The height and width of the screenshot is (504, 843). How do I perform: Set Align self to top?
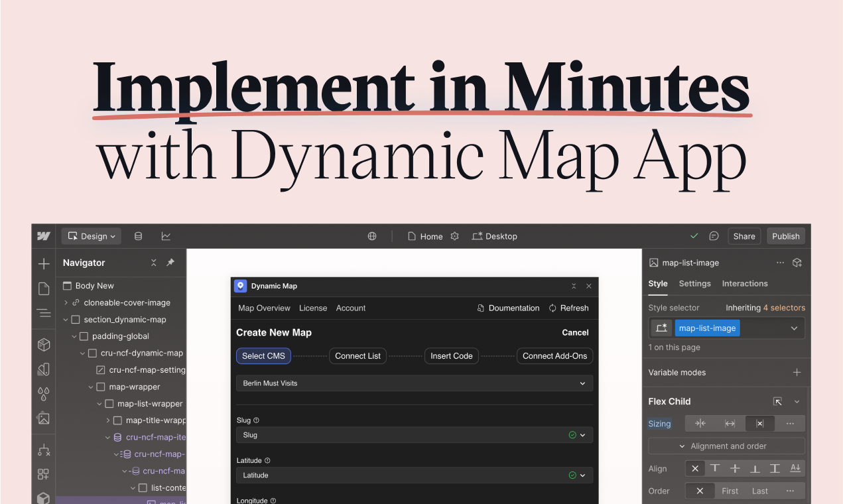715,468
